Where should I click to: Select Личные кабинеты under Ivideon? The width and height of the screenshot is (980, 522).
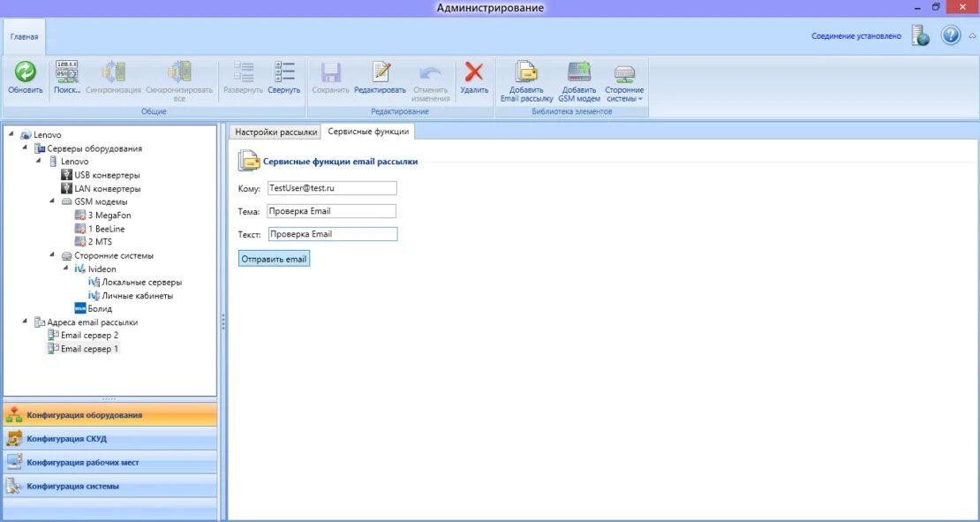coord(138,296)
